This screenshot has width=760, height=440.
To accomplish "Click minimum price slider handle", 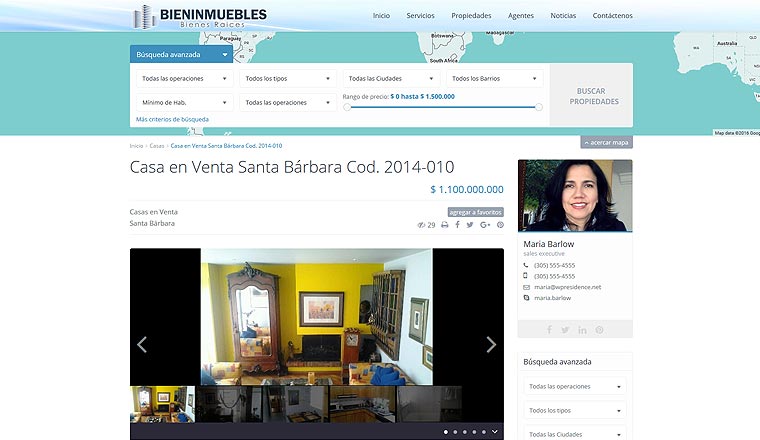I will (347, 107).
